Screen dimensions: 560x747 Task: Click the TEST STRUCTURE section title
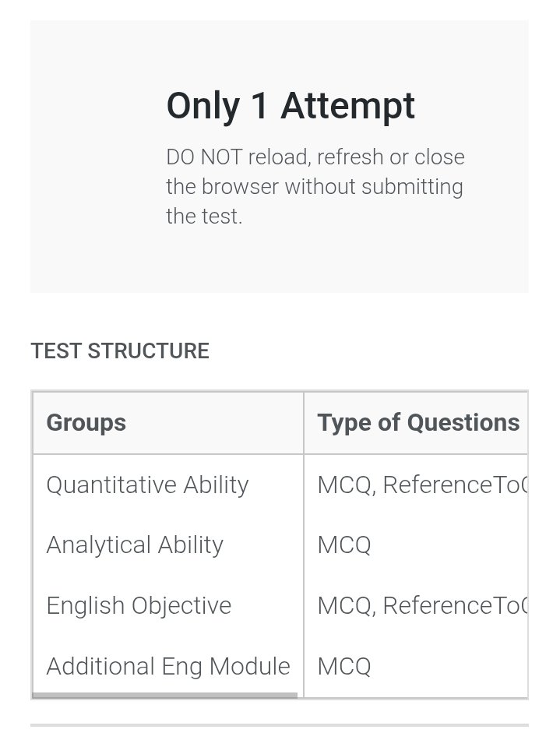point(120,351)
